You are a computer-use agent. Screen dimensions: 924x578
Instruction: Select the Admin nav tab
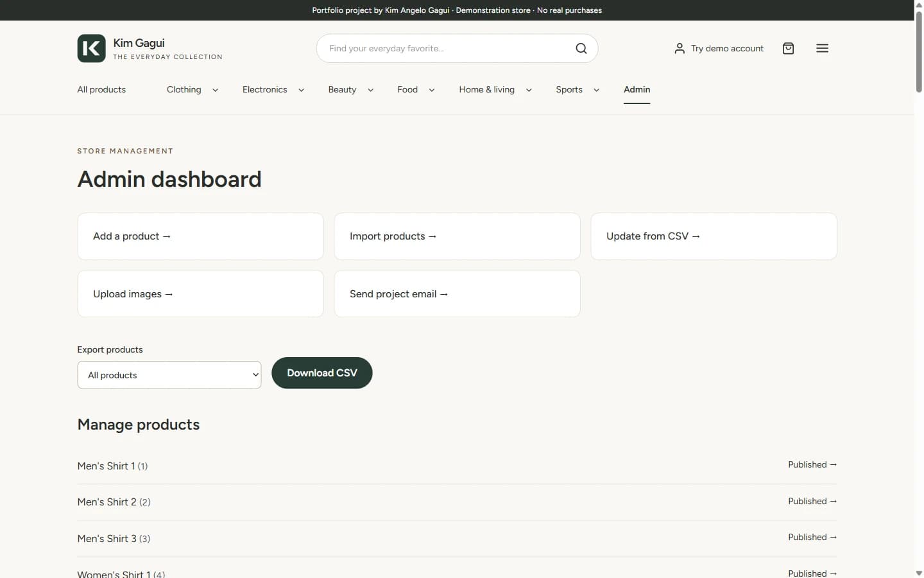(x=637, y=89)
